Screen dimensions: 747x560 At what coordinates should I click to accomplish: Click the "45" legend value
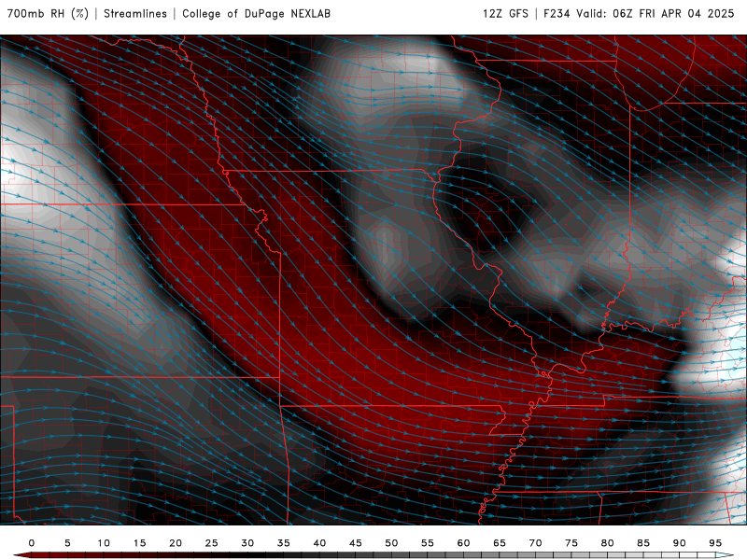pyautogui.click(x=356, y=543)
